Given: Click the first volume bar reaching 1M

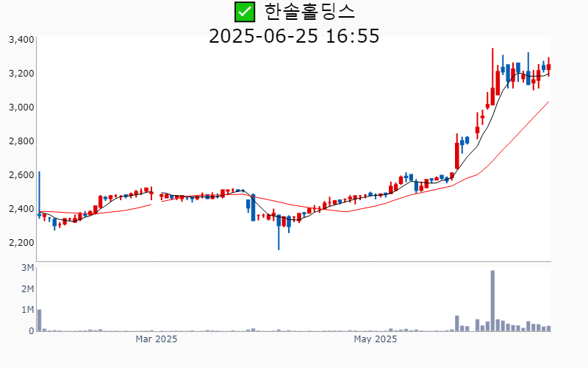Looking at the screenshot, I should click(x=40, y=320).
